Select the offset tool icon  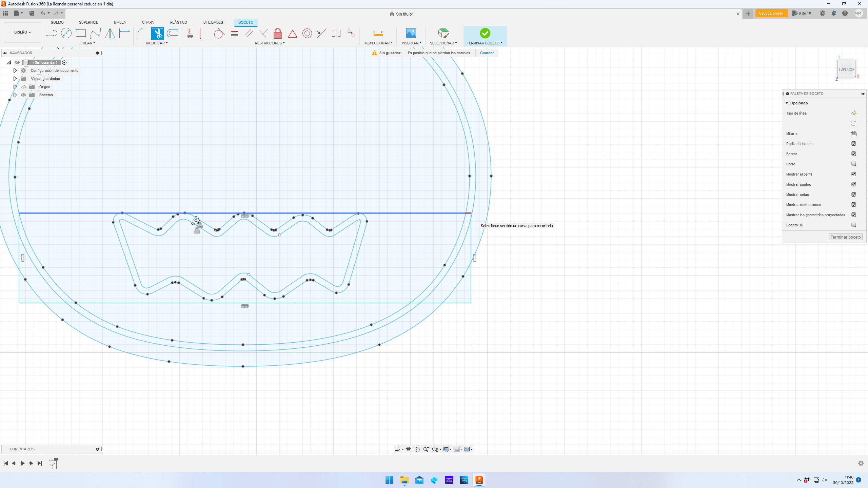coord(173,33)
